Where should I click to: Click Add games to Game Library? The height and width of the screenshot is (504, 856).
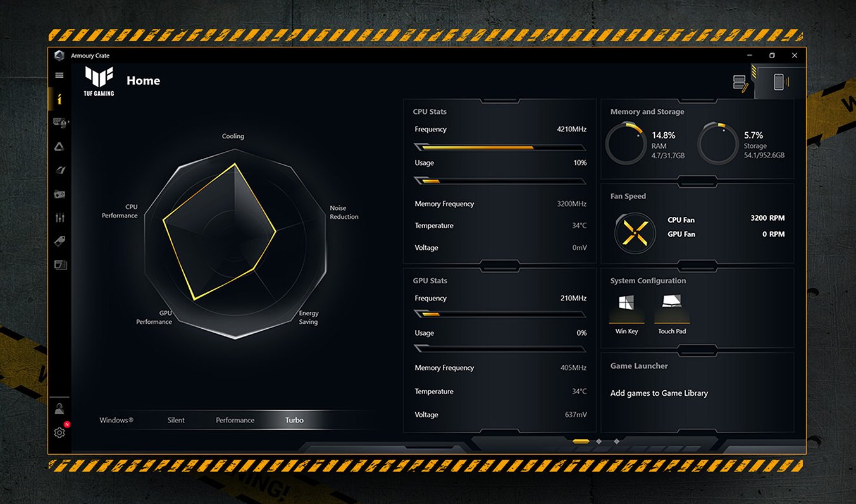659,393
